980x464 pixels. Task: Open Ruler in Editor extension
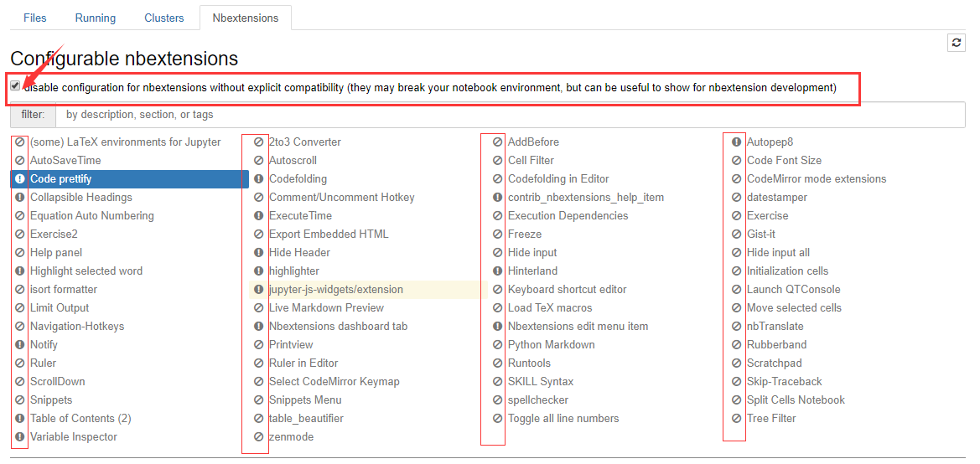[303, 363]
